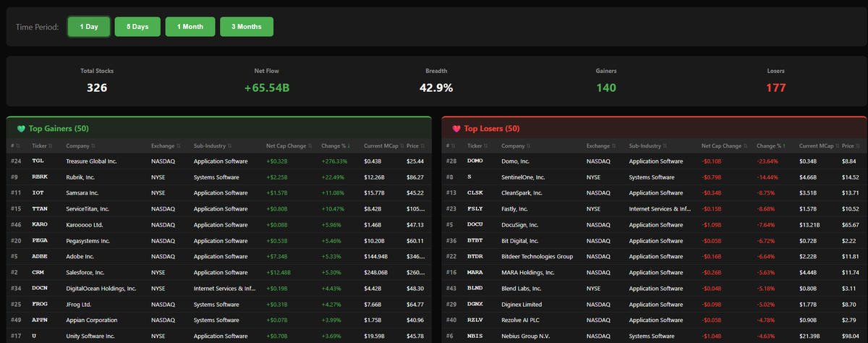Sort Top Losers by Change % column
Image resolution: width=868 pixels, height=343 pixels.
pos(770,145)
